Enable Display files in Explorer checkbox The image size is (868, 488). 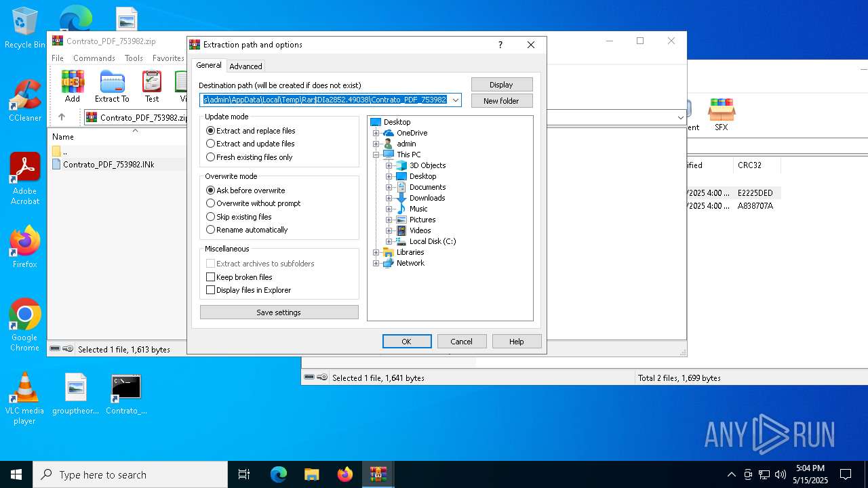click(210, 290)
